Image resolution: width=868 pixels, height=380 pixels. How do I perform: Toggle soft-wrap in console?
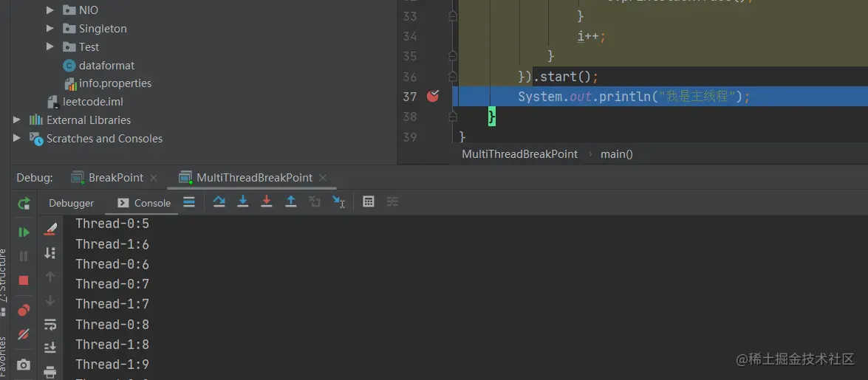50,324
